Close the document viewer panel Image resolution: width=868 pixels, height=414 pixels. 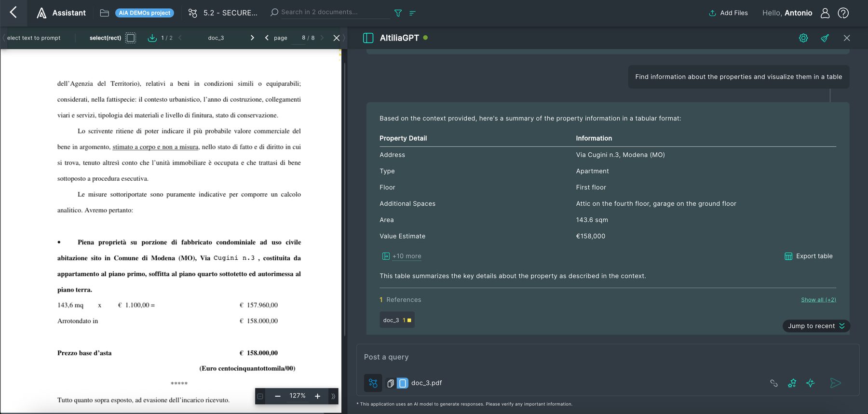[337, 38]
